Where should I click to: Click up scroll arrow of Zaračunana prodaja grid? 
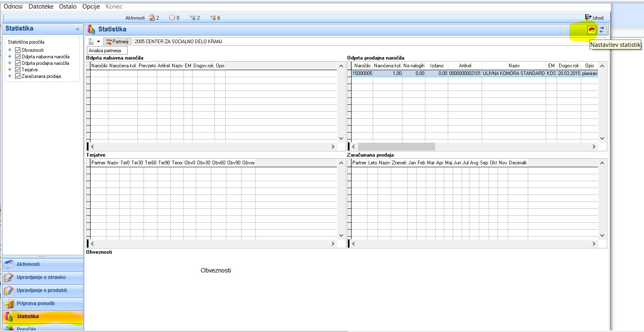point(602,163)
